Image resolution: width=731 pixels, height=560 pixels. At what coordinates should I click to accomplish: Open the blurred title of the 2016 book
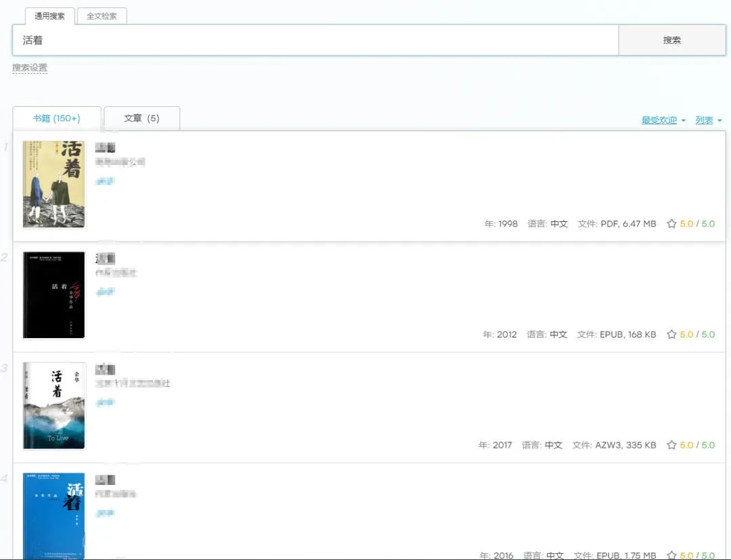tap(105, 480)
